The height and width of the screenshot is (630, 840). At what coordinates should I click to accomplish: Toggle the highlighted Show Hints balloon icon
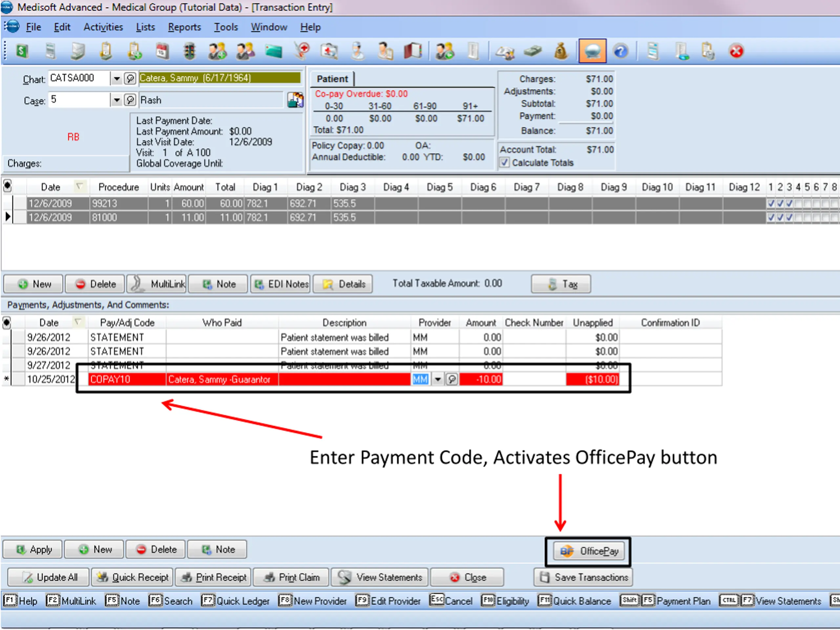coord(592,51)
